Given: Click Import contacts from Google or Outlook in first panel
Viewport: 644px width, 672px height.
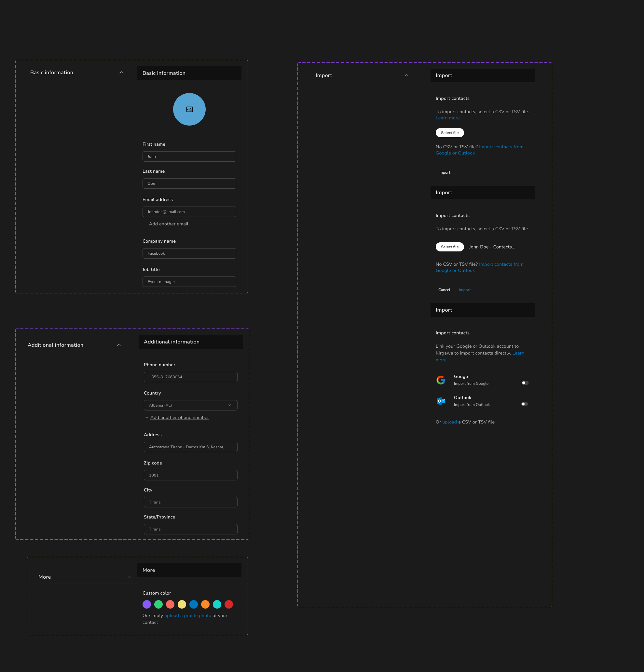Looking at the screenshot, I should click(480, 150).
